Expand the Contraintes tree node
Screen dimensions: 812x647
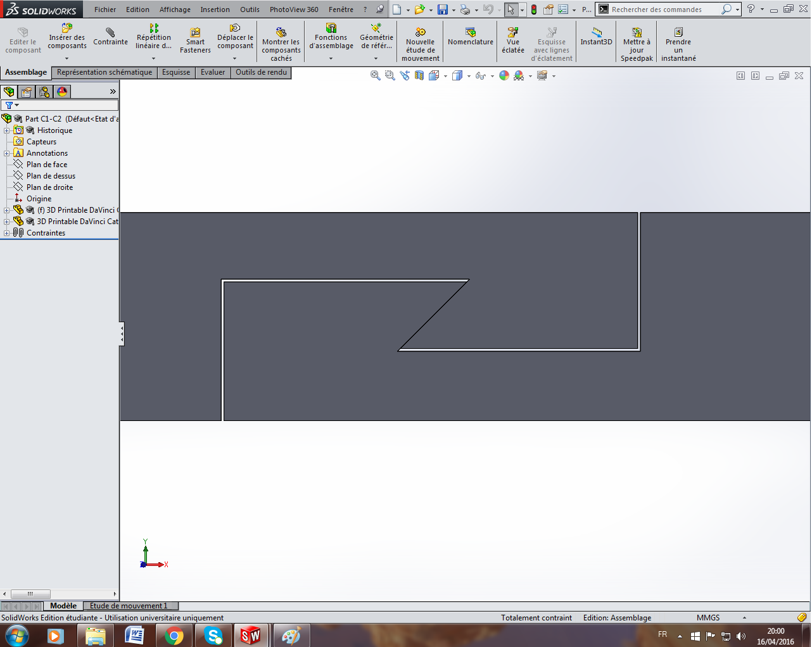pyautogui.click(x=7, y=233)
